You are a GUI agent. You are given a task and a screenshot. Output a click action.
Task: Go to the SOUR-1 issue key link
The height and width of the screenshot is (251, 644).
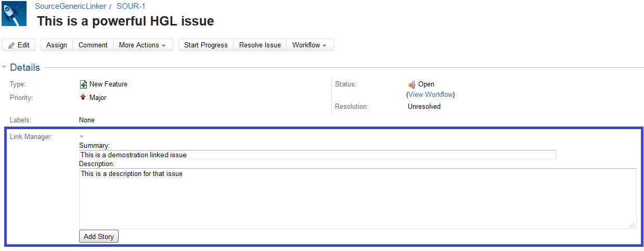point(131,6)
